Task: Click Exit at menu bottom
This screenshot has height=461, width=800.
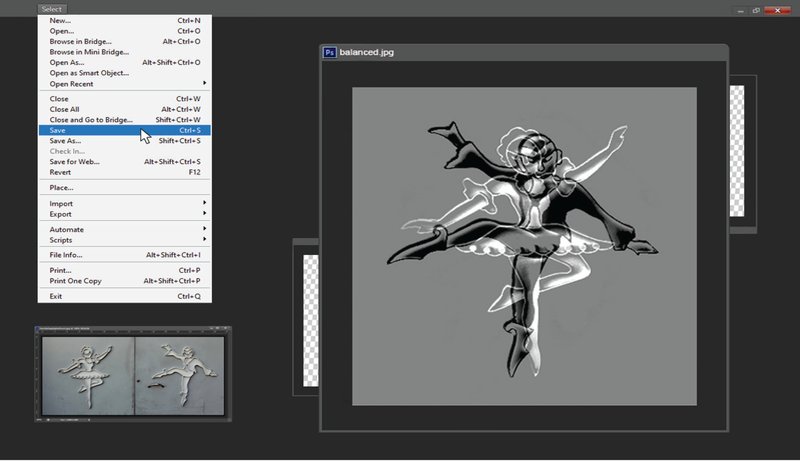Action: click(x=124, y=296)
